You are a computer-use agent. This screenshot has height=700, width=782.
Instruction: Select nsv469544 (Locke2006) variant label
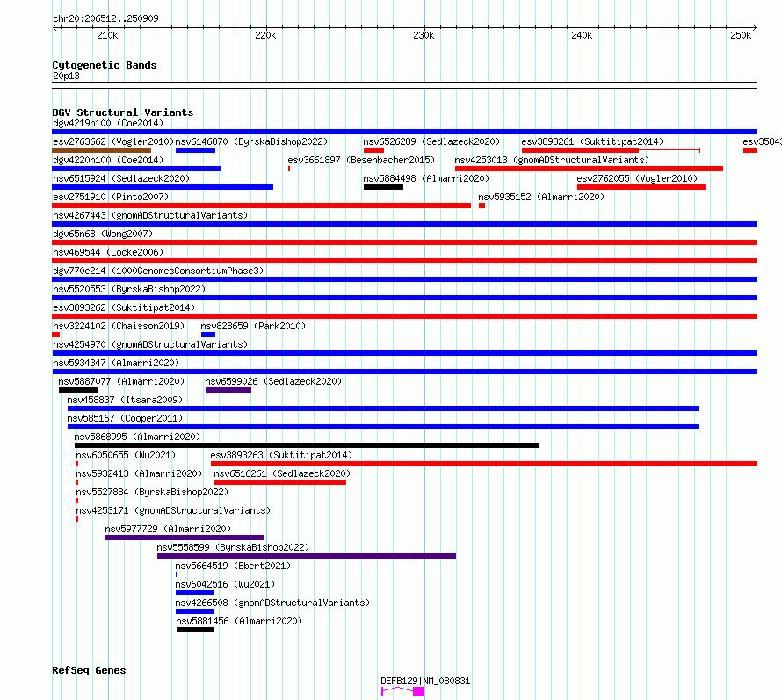tap(108, 252)
